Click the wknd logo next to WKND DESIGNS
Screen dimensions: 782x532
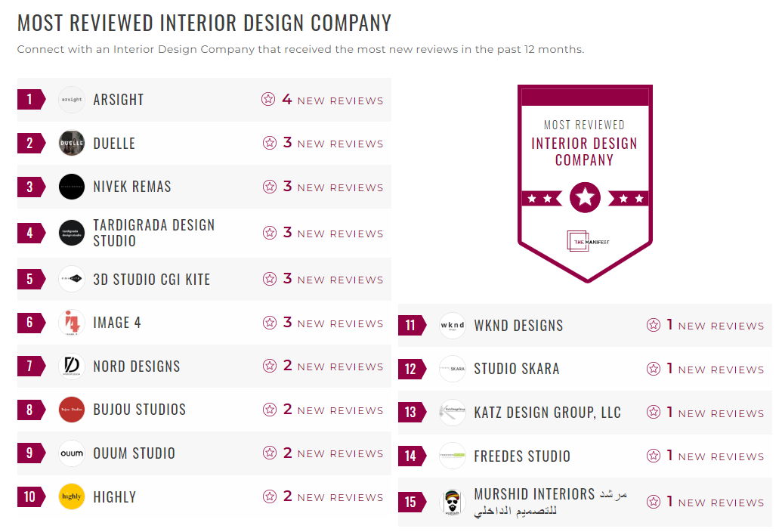tap(452, 326)
